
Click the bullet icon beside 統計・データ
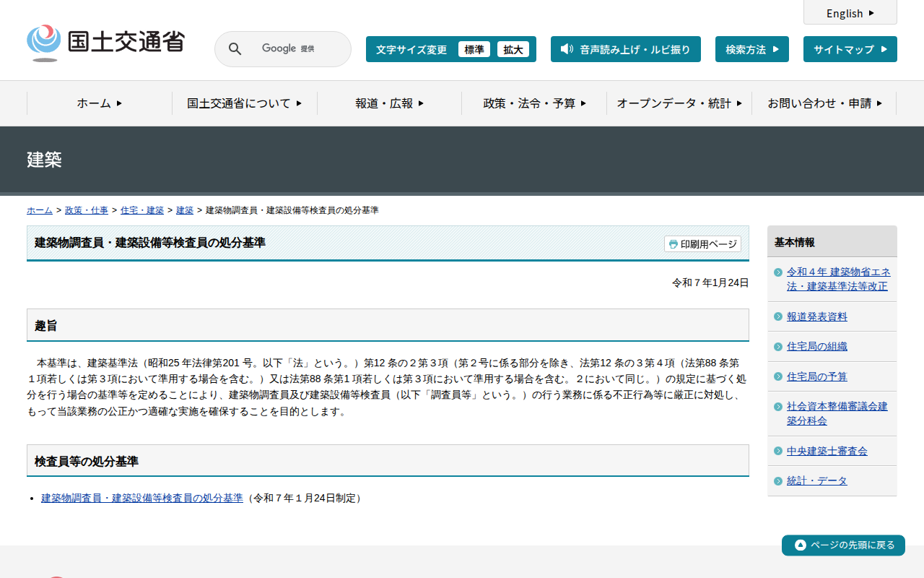(778, 481)
